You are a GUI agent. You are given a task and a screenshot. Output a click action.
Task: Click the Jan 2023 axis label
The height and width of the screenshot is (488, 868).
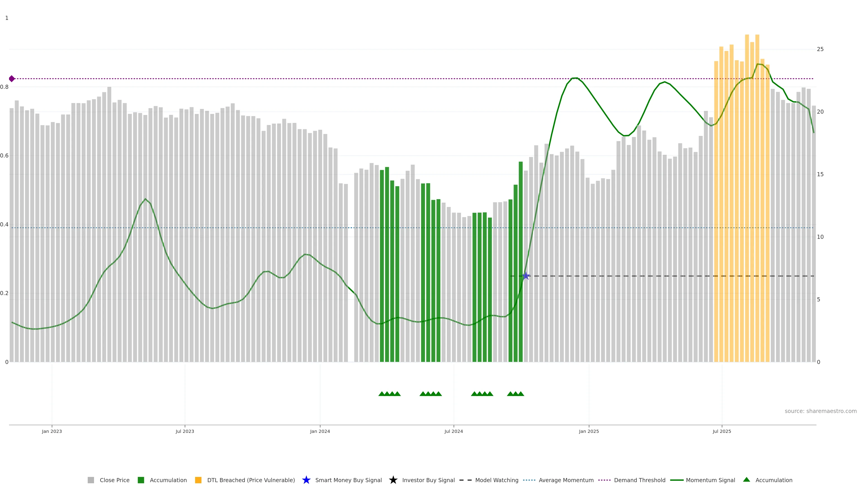(52, 431)
